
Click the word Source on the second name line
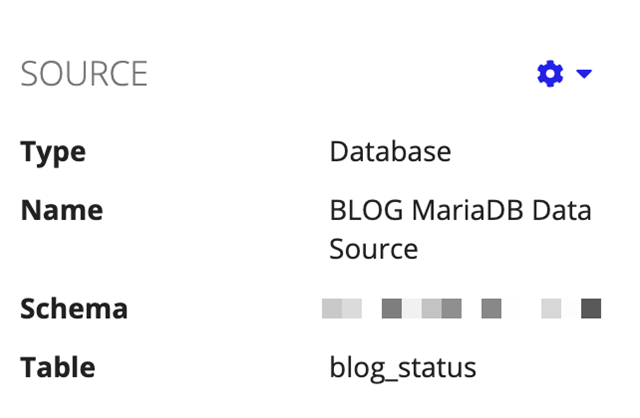[373, 248]
